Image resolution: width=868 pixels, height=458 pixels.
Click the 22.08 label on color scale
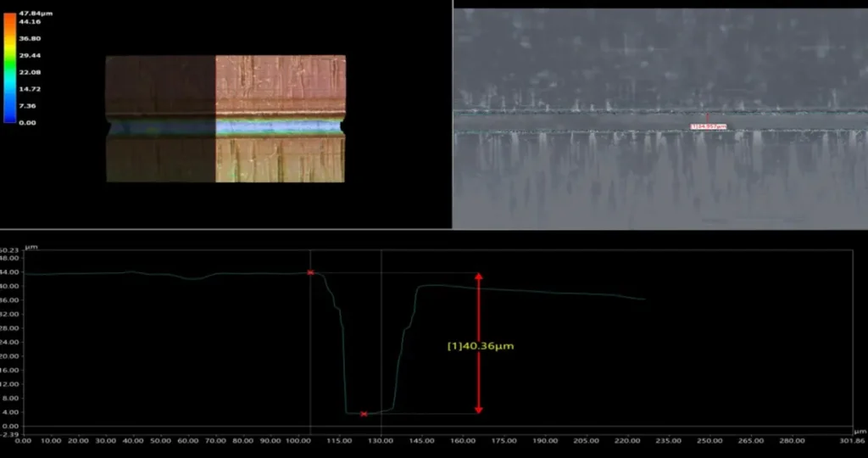point(30,72)
